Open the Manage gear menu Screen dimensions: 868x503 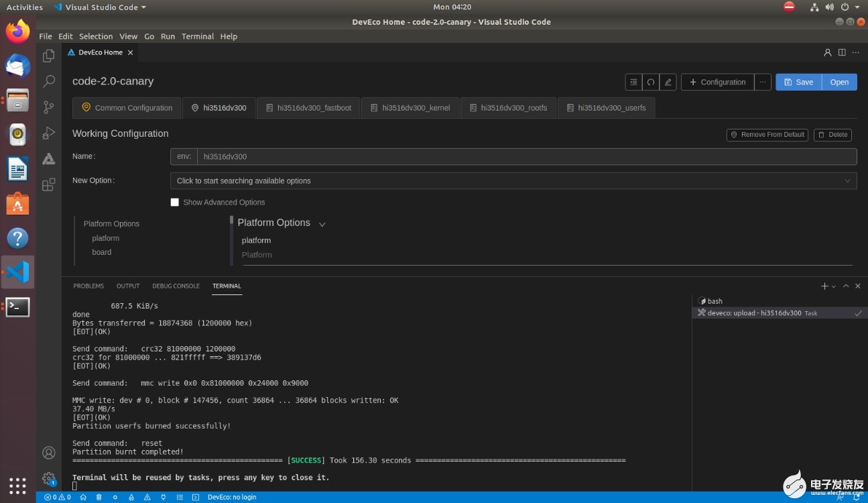click(x=49, y=479)
